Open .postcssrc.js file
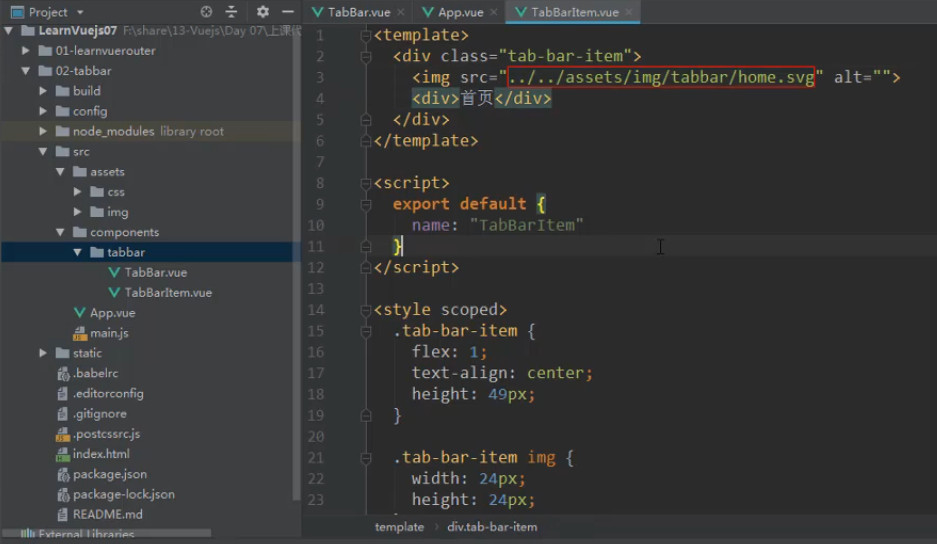This screenshot has height=544, width=937. click(106, 434)
